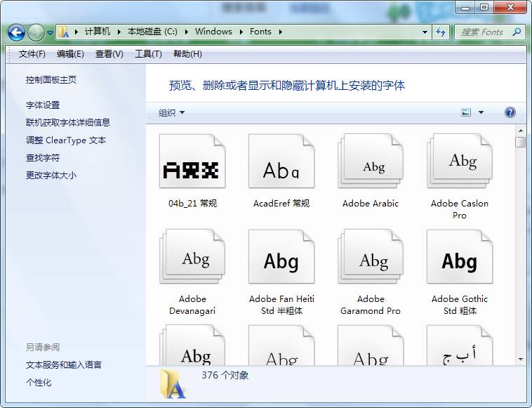This screenshot has height=408, width=532.
Task: Close the Fonts window
Action: tap(511, 7)
